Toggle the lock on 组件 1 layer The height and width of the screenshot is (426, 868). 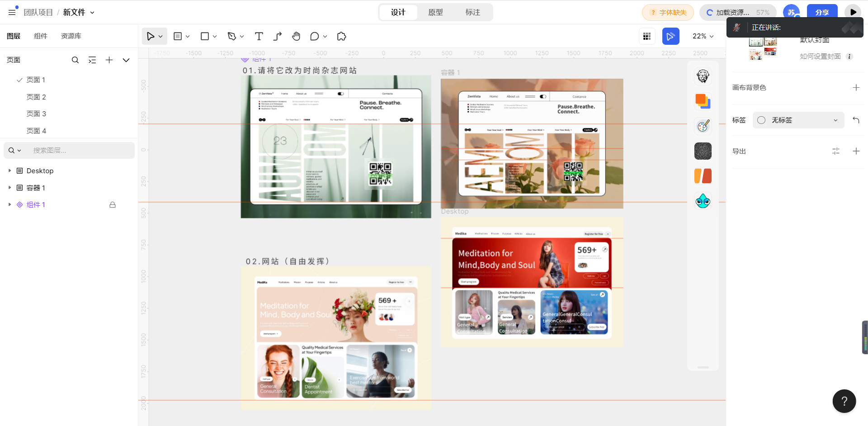point(113,205)
